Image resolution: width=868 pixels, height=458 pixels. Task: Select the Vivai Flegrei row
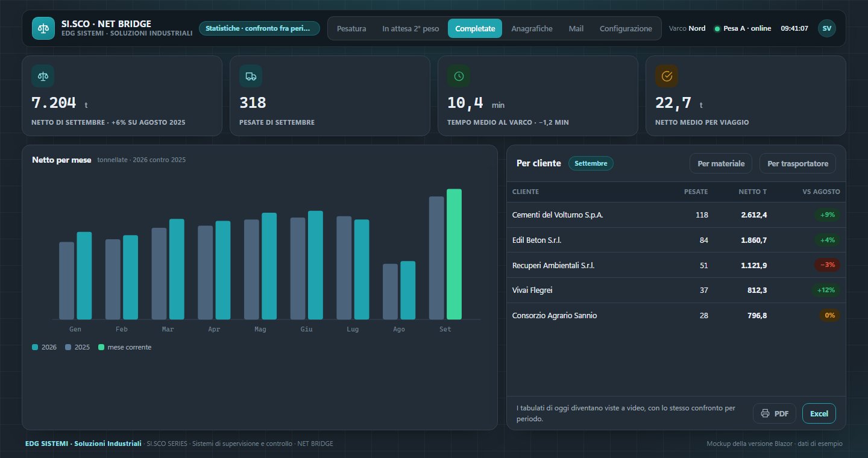(x=676, y=290)
